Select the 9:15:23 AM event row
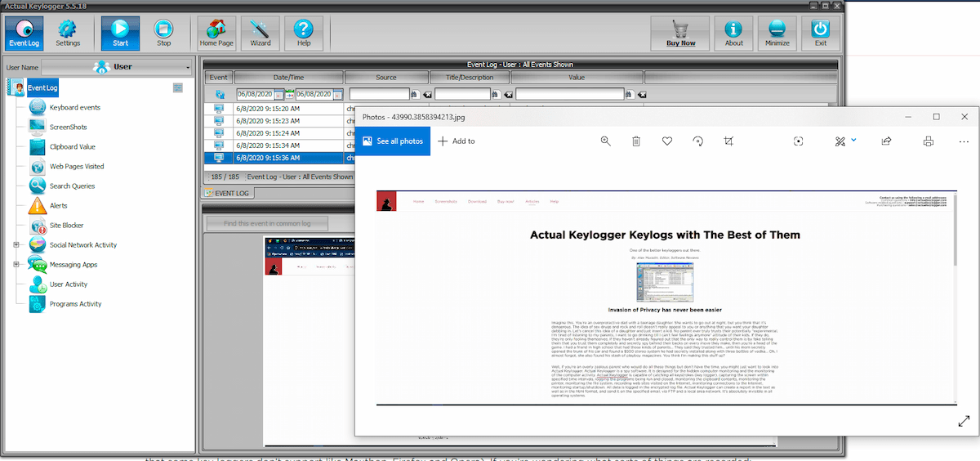Viewport: 980px width, 461px height. click(279, 121)
